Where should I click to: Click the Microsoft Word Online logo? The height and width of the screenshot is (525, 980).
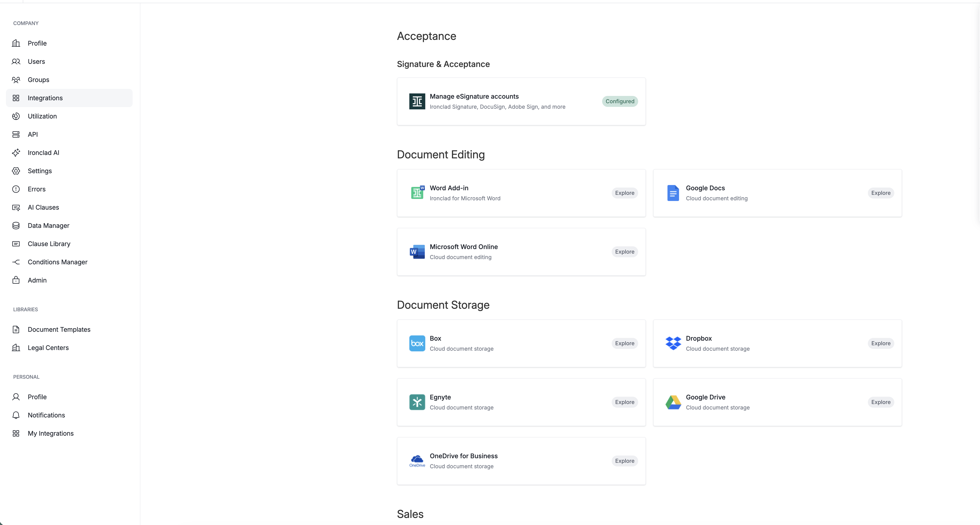tap(417, 252)
